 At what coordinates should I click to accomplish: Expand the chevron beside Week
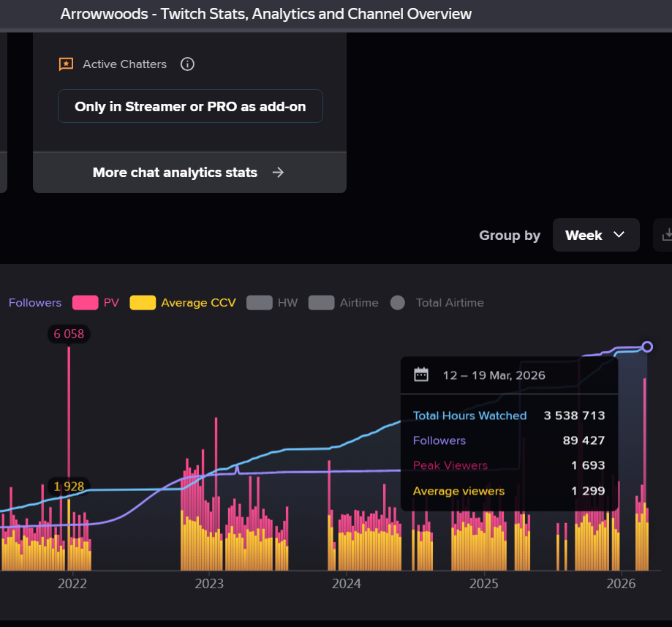tap(619, 235)
